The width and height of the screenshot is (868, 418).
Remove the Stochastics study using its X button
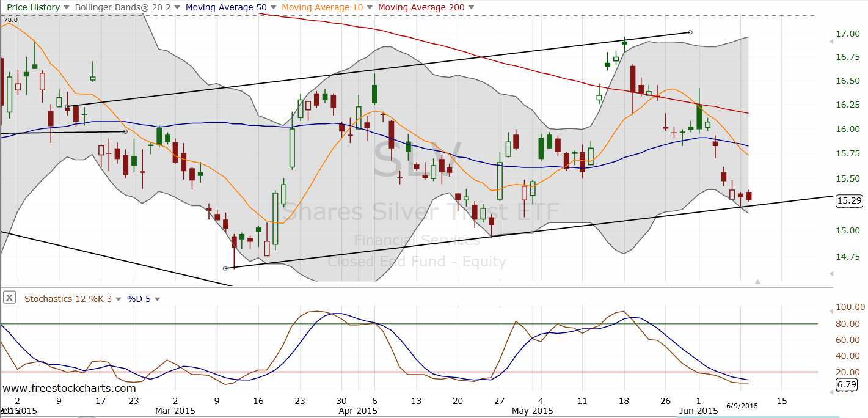pos(9,298)
